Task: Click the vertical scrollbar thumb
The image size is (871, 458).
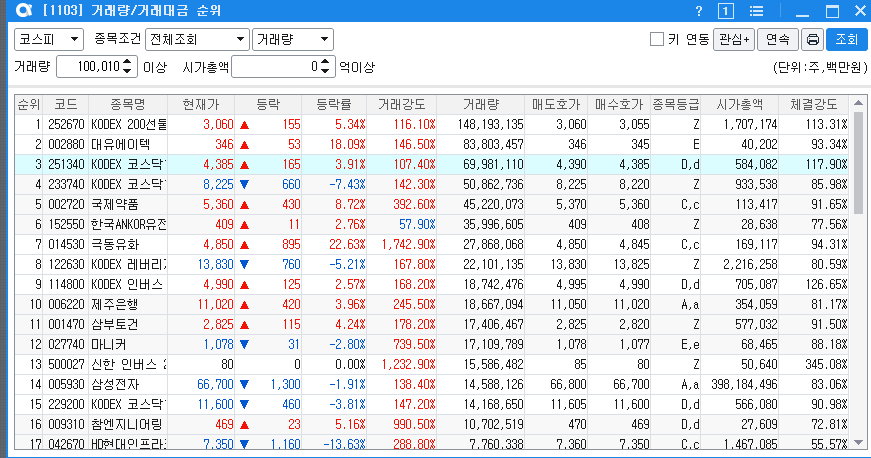Action: coord(858,162)
